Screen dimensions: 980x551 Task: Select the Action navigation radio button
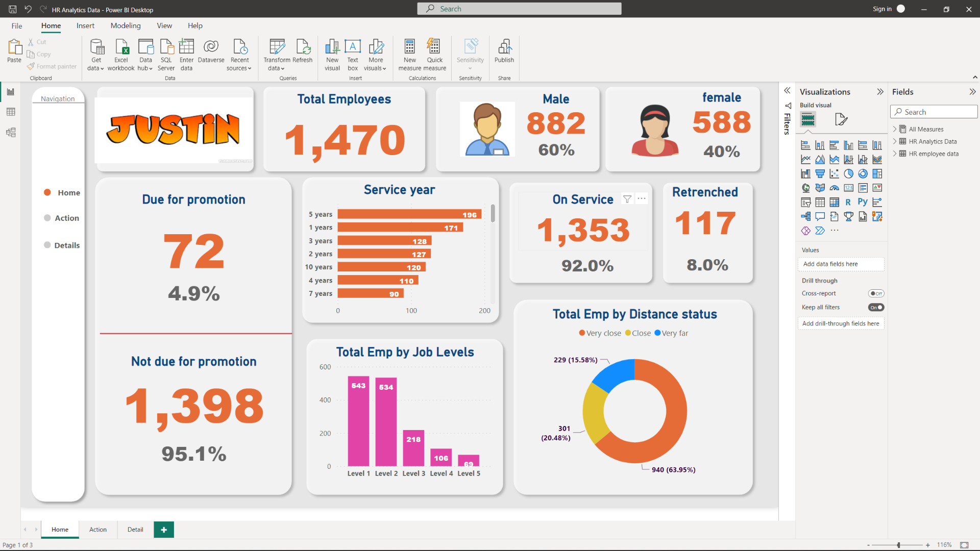[46, 218]
